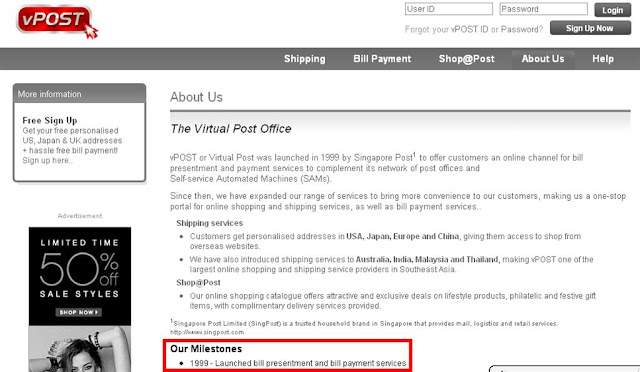The width and height of the screenshot is (640, 372).
Task: Click the 'Advertisement' label
Action: tap(80, 216)
